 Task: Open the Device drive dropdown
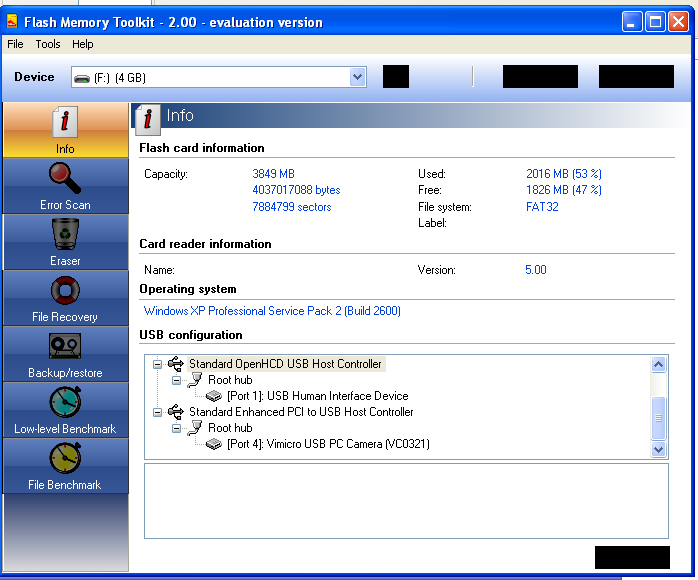(357, 77)
